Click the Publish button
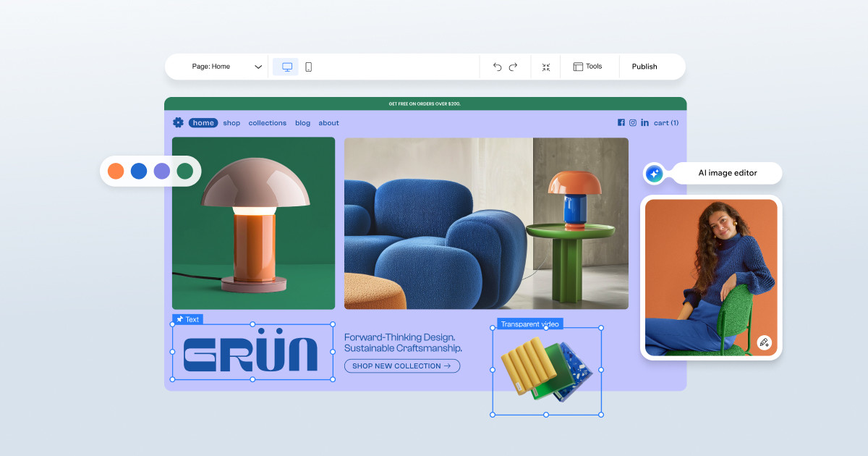 click(644, 67)
